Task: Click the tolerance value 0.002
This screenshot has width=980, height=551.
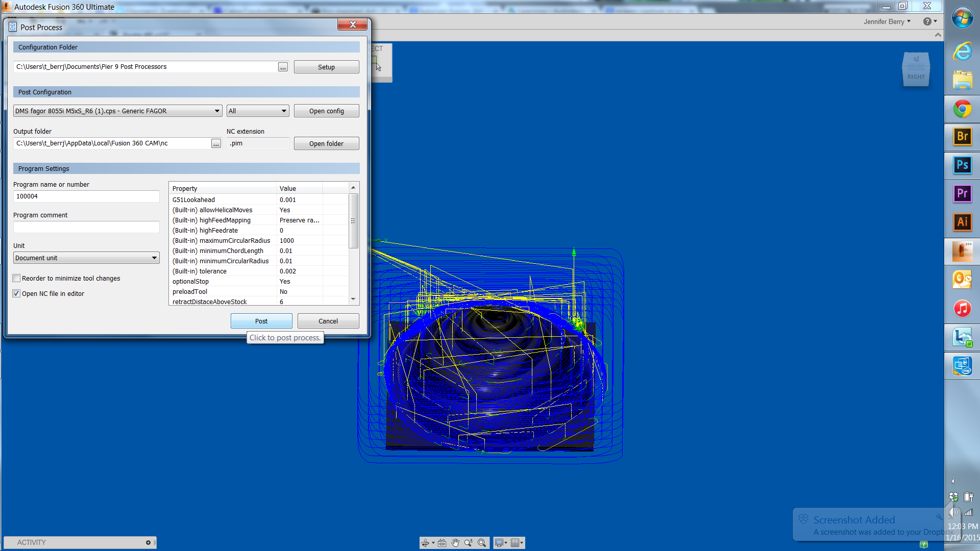Action: [x=288, y=271]
